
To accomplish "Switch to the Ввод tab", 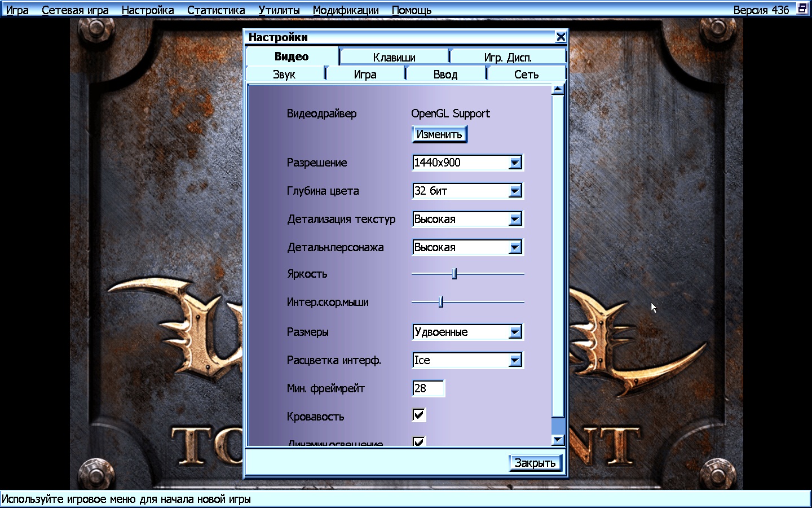I will click(x=445, y=75).
